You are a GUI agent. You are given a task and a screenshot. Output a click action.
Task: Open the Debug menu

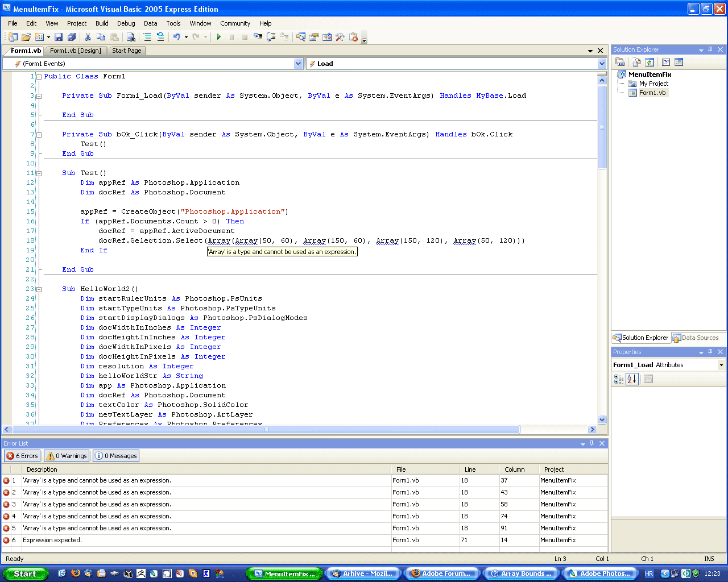126,23
